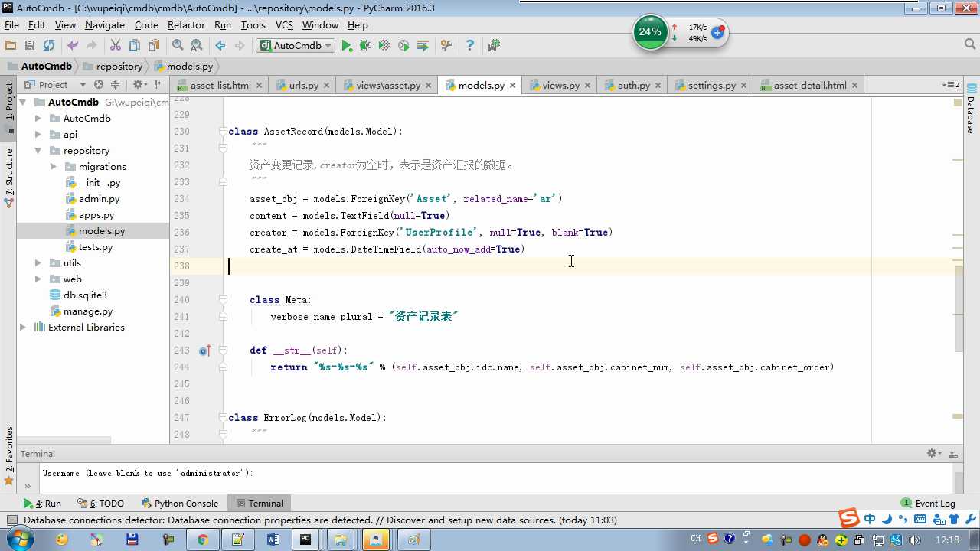Open the AutoCmdb run configuration dropdown
Viewport: 980px width, 551px height.
point(296,46)
